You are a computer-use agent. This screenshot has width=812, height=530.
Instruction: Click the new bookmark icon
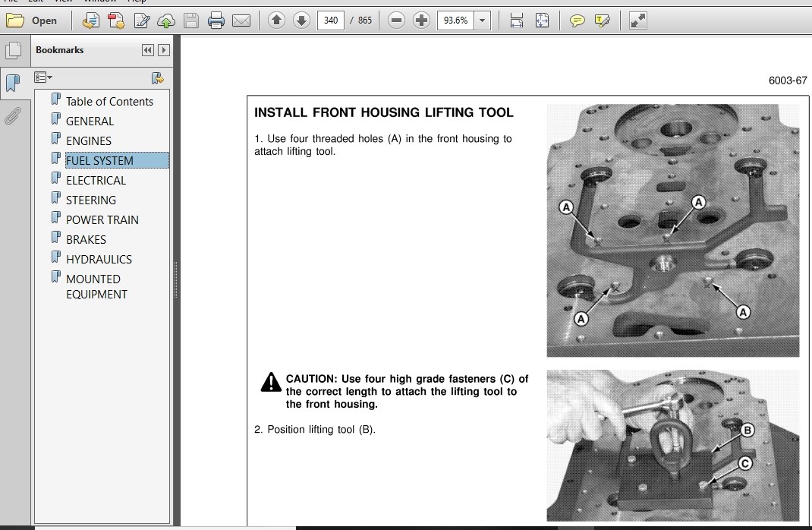point(157,77)
